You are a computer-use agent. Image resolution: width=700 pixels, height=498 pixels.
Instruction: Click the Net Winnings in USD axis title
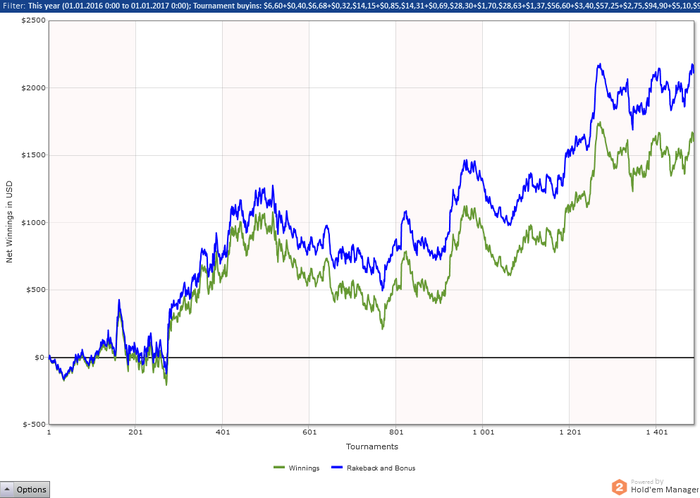point(9,222)
